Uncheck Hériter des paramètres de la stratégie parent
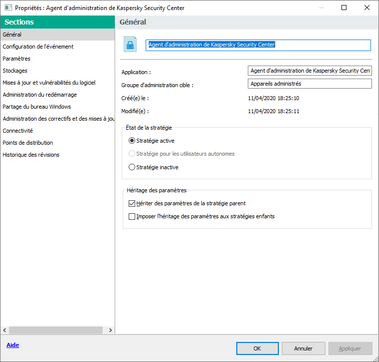Viewport: 379px width, 362px height. tap(132, 203)
